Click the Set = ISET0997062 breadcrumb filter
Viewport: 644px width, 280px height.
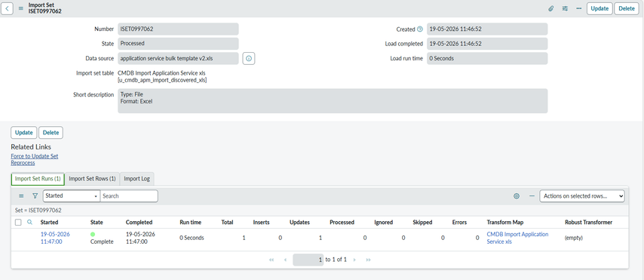point(38,210)
